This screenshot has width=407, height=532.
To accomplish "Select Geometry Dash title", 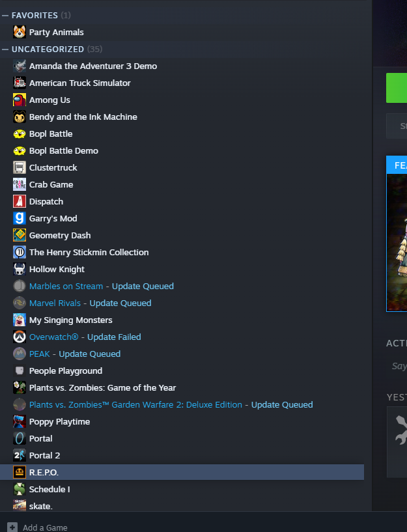I will click(60, 236).
